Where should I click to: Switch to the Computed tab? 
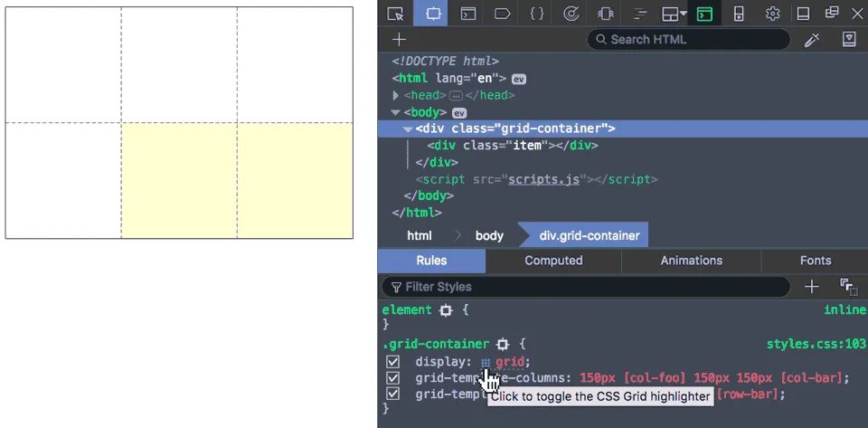[x=553, y=261]
